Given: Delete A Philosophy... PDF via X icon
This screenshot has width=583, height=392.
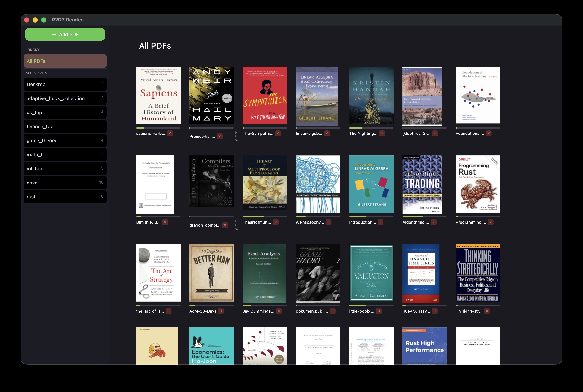Looking at the screenshot, I should coord(328,222).
